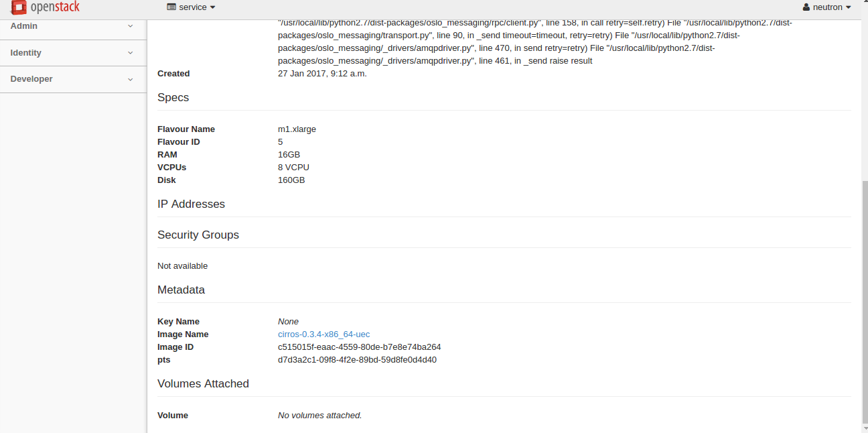This screenshot has height=433, width=868.
Task: Expand the Identity sidebar panel
Action: [x=73, y=53]
